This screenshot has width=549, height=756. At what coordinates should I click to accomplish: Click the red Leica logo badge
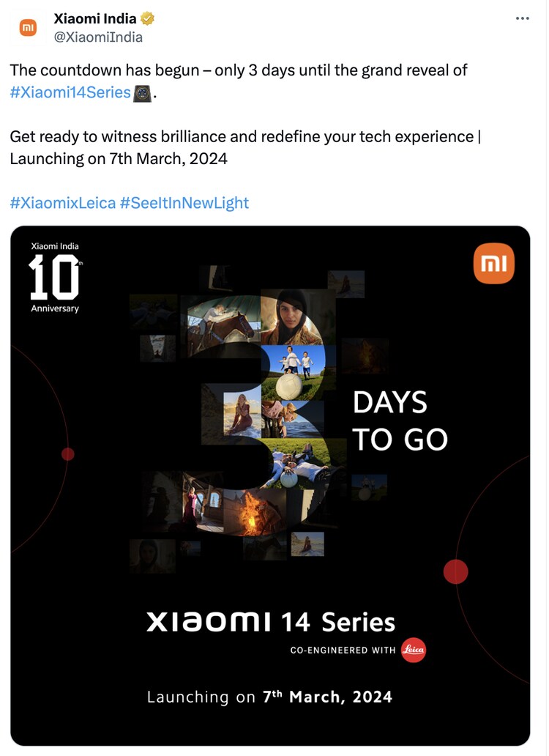(413, 650)
